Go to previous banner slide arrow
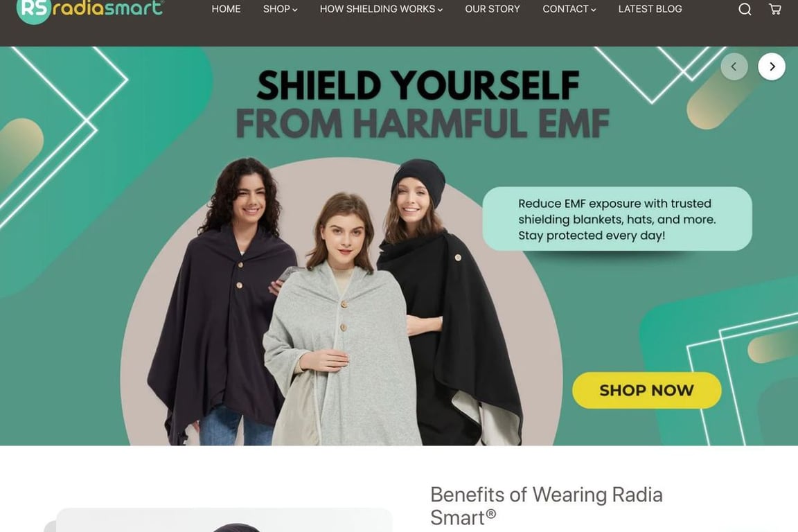 click(x=734, y=66)
